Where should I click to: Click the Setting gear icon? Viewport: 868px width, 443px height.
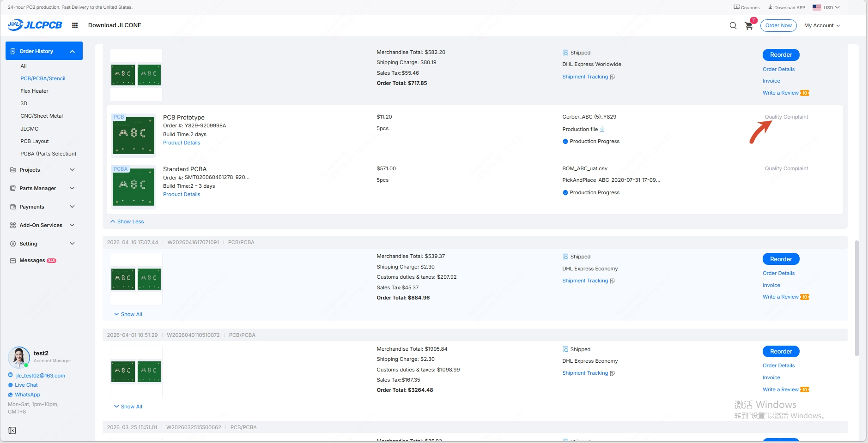[13, 244]
